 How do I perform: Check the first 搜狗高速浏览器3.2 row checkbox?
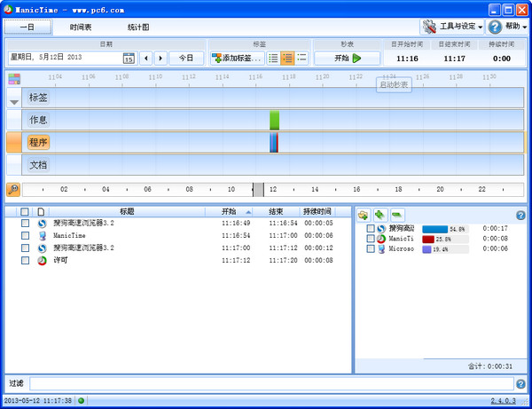[x=26, y=224]
